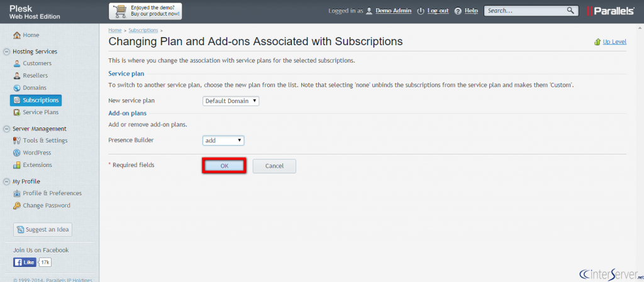644x282 pixels.
Task: Click the Up Level link
Action: (x=614, y=42)
